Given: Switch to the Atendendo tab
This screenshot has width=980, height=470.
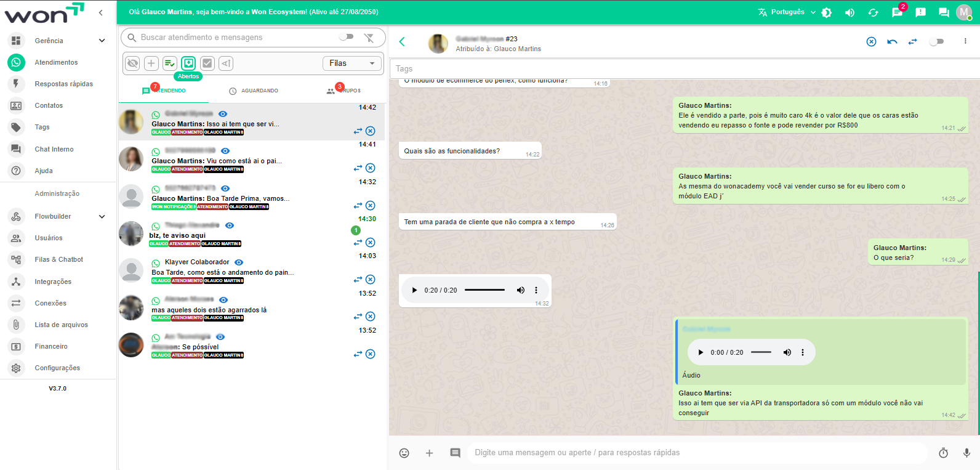Looking at the screenshot, I should (x=164, y=91).
